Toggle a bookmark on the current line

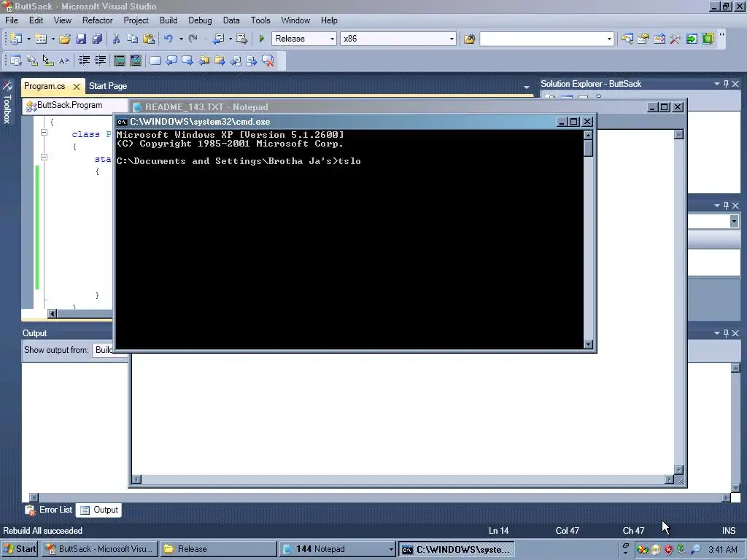pos(155,61)
